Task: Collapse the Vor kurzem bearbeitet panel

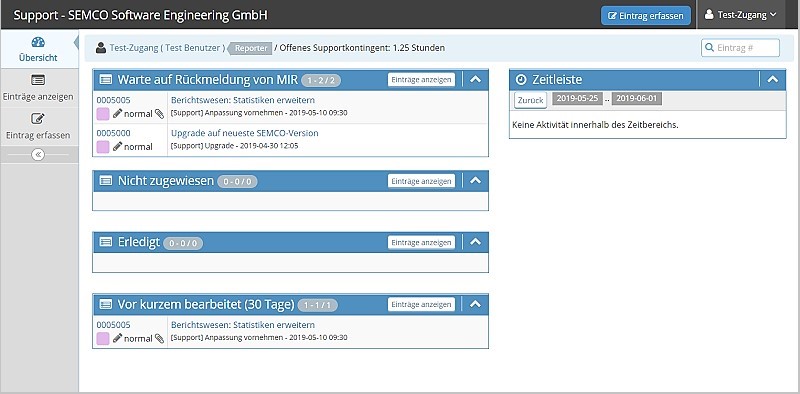Action: 476,304
